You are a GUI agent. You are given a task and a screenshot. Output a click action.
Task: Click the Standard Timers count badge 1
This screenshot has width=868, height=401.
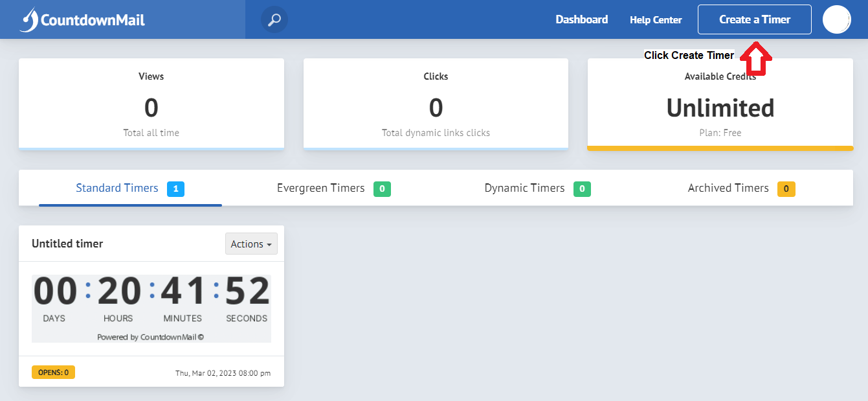(176, 189)
